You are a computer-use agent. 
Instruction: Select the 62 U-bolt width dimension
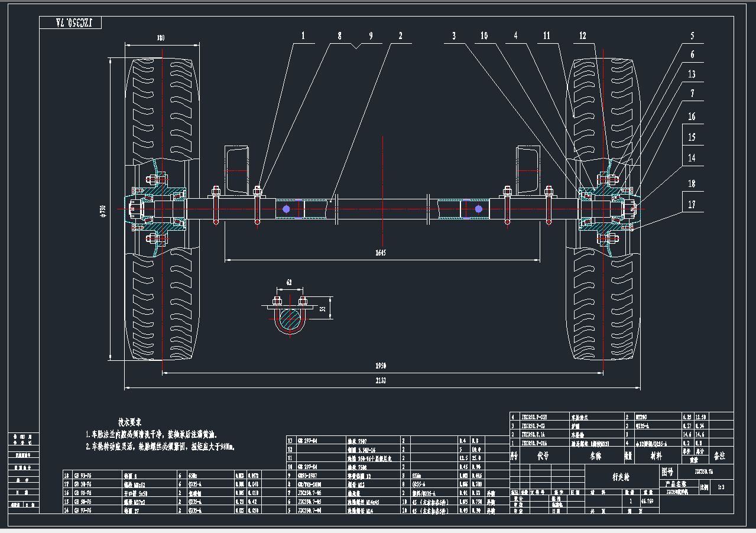(x=289, y=282)
